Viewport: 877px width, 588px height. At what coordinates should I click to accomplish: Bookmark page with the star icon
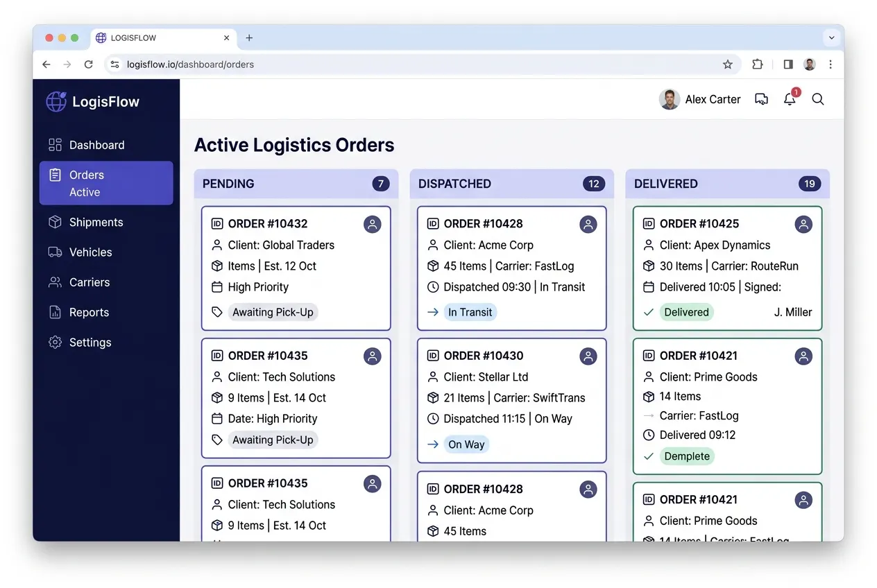point(727,64)
